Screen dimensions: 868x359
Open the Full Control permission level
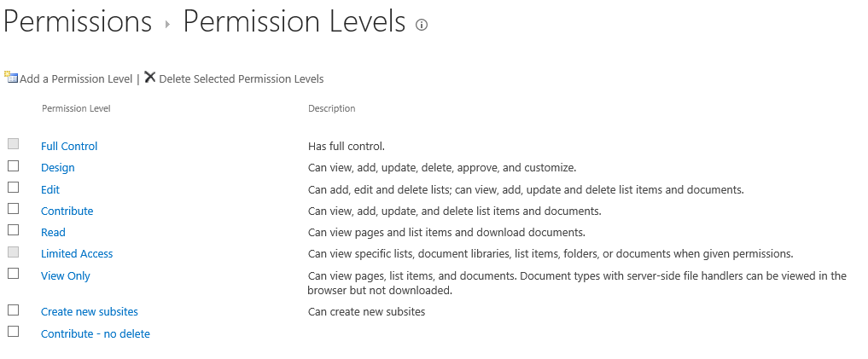click(x=69, y=147)
